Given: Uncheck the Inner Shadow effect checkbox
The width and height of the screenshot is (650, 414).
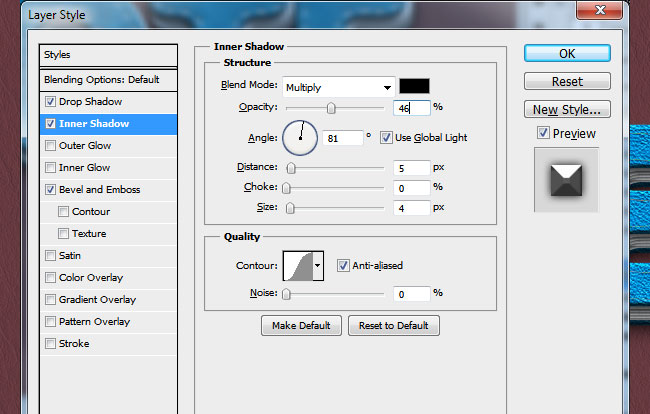Looking at the screenshot, I should click(51, 123).
